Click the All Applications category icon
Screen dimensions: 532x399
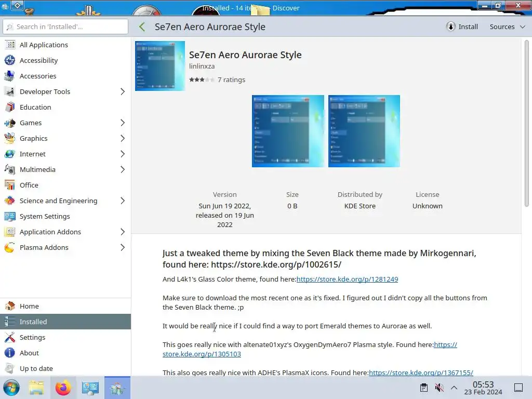pyautogui.click(x=10, y=45)
